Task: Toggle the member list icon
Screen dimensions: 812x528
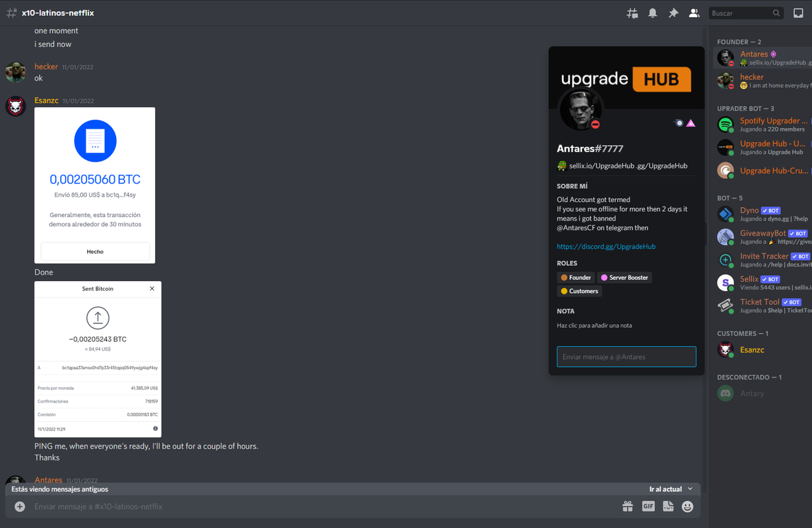Action: (694, 13)
